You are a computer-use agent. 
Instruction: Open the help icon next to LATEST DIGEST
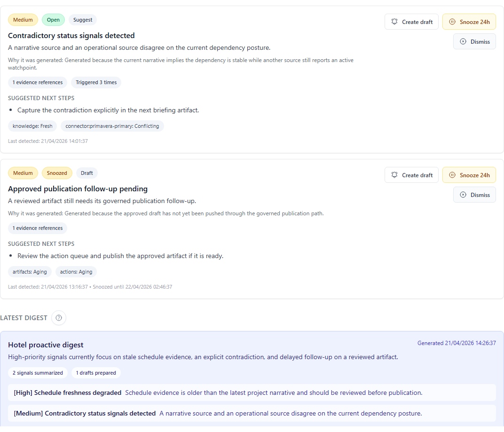pyautogui.click(x=59, y=318)
